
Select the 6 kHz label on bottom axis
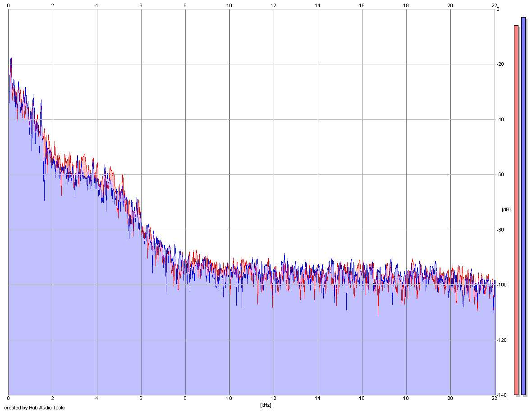pyautogui.click(x=141, y=399)
